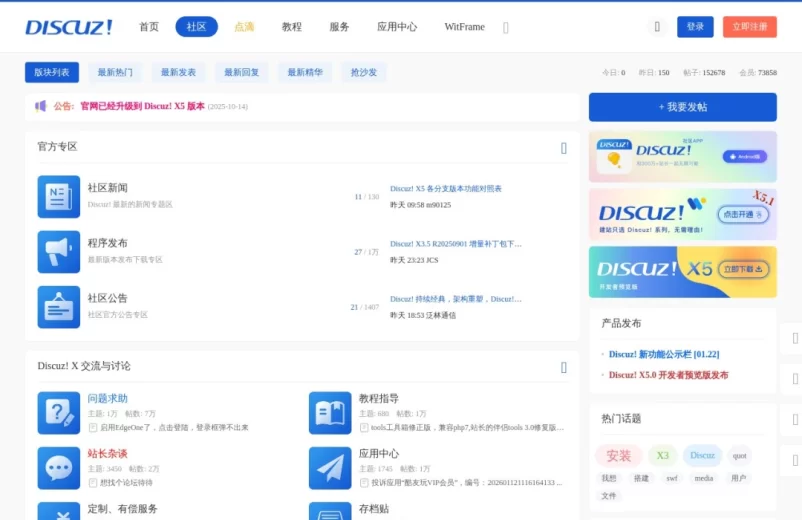Click the 安装 hot topic tag
802x520 pixels.
(618, 456)
